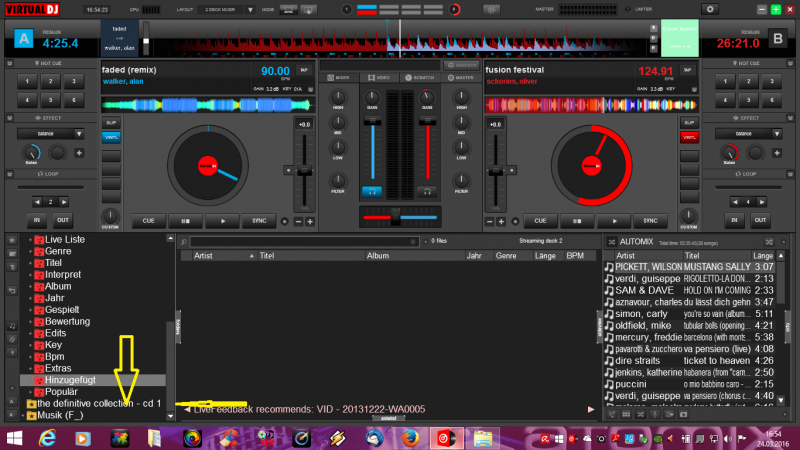
Task: Toggle VINYL mode on deck A
Action: pos(111,136)
